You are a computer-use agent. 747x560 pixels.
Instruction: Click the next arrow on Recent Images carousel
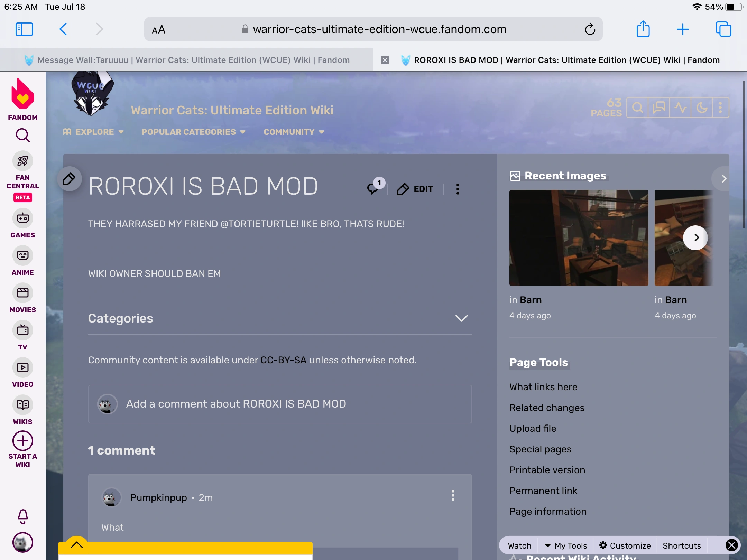pyautogui.click(x=696, y=238)
